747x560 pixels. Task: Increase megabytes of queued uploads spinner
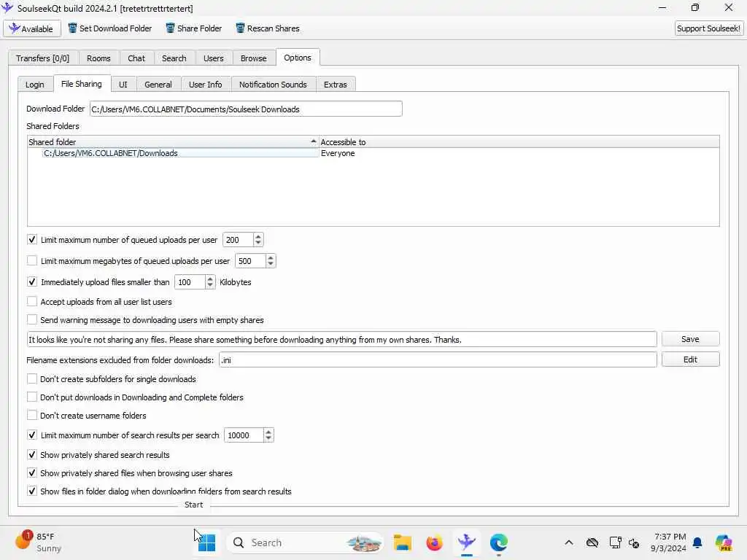point(270,257)
